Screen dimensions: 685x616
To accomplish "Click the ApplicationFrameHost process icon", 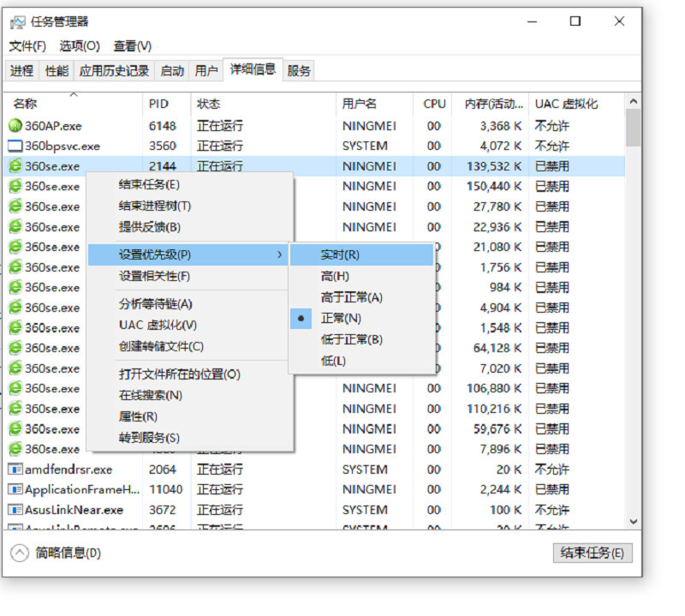I will click(x=16, y=489).
